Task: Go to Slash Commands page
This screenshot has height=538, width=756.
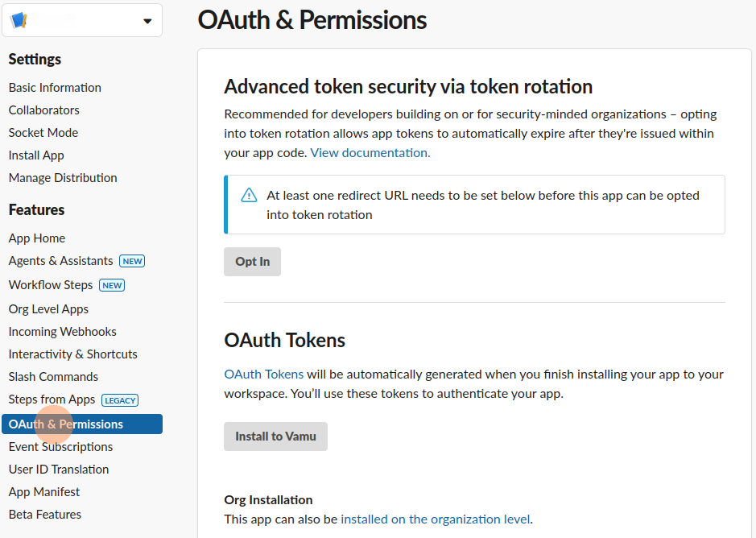Action: [x=53, y=377]
